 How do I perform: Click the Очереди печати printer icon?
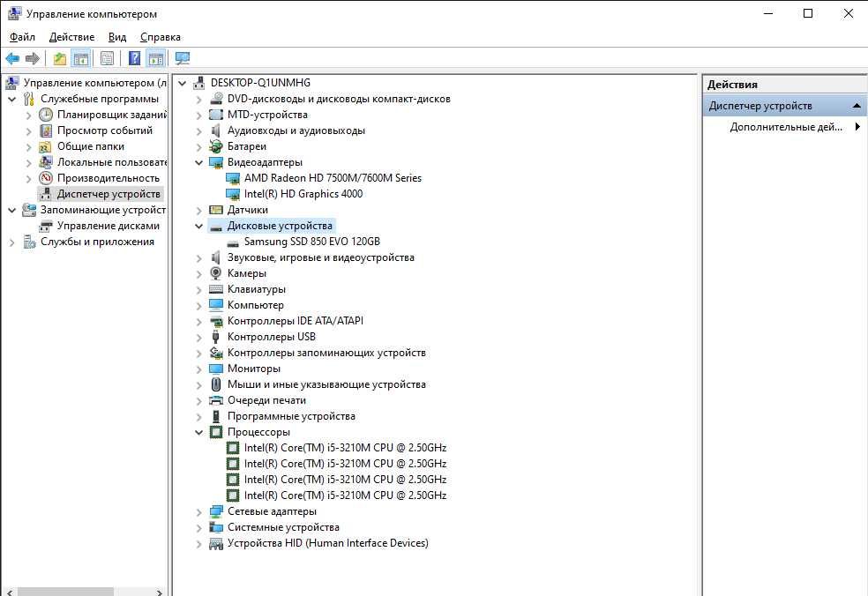(216, 400)
